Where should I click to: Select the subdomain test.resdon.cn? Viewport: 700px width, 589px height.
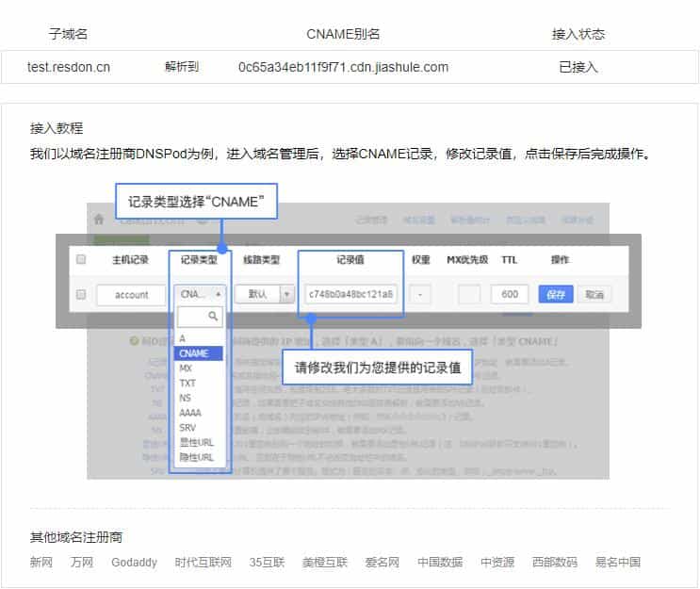68,67
